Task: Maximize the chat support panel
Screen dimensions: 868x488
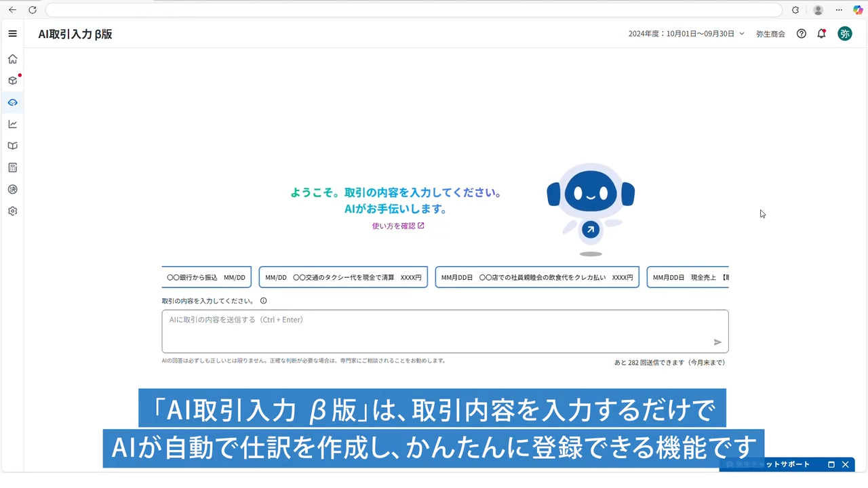Action: [x=831, y=465]
